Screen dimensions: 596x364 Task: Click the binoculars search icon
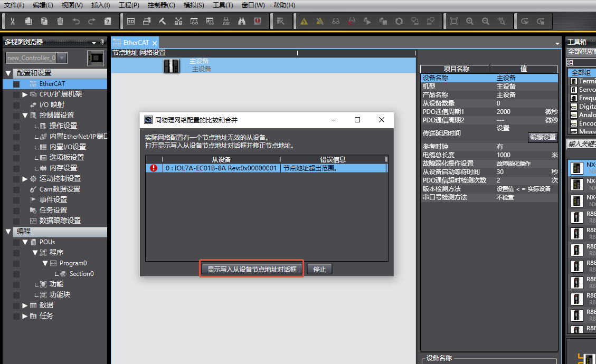tap(242, 22)
